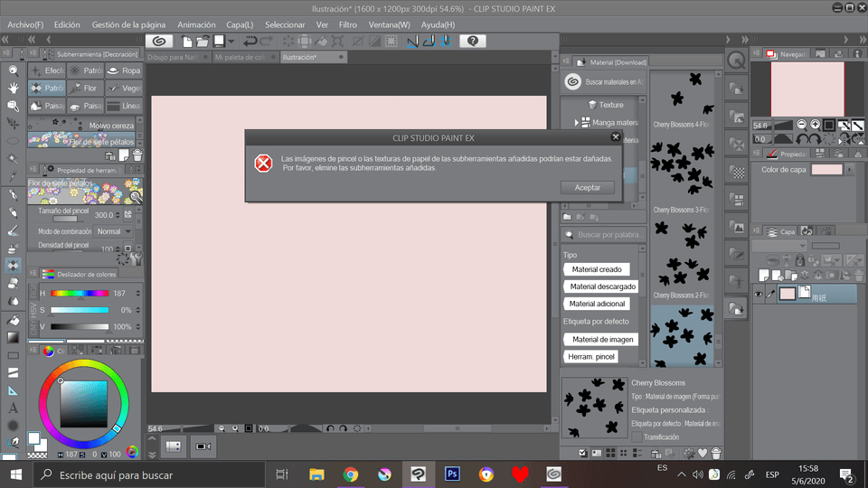Toggle the Material adicional tag filter

(597, 304)
